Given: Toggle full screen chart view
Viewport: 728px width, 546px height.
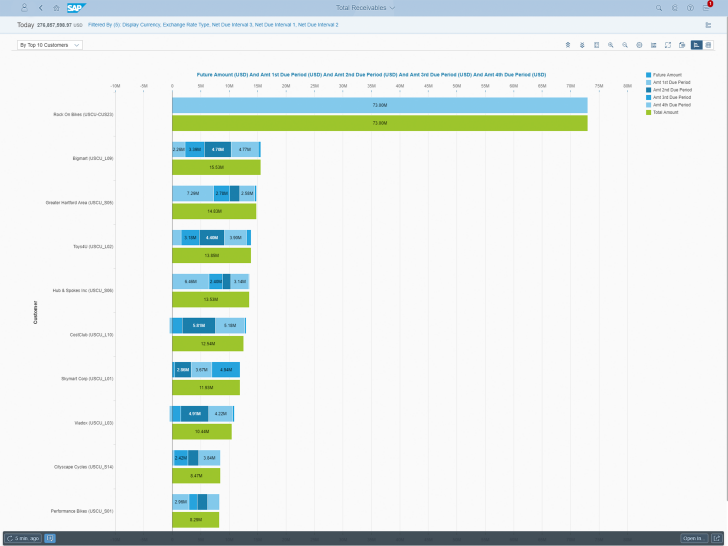Looking at the screenshot, I should click(x=668, y=45).
